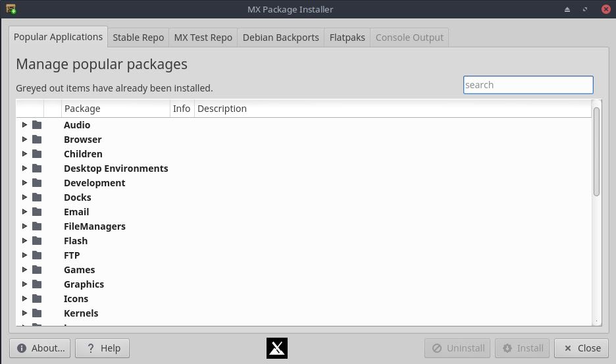Select the Games category text
This screenshot has width=616, height=364.
80,270
